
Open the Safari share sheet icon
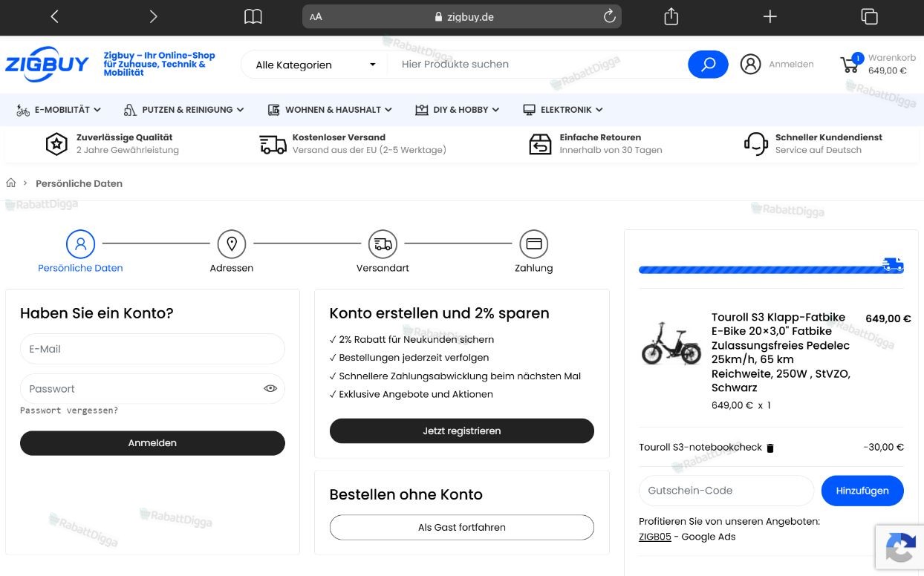671,16
